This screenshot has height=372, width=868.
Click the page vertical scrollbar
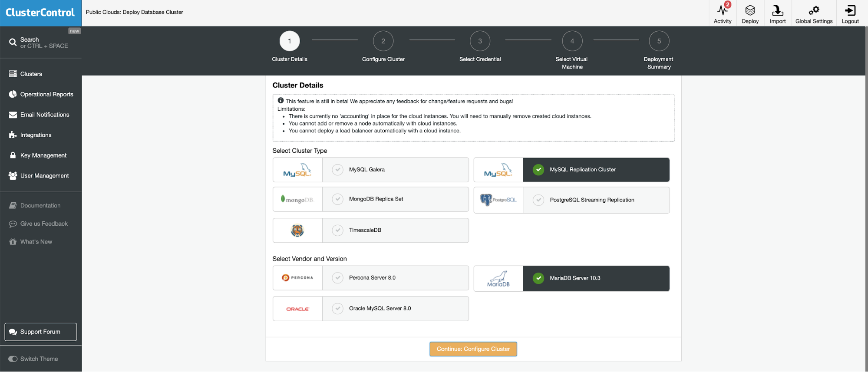point(866,199)
